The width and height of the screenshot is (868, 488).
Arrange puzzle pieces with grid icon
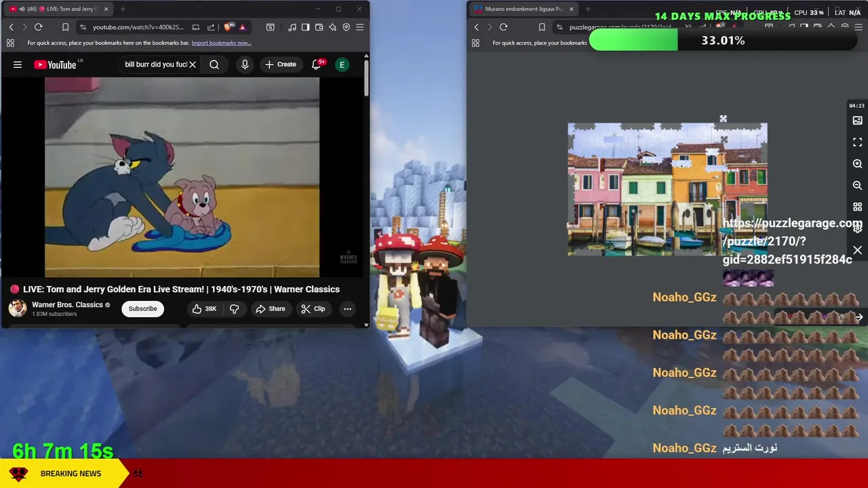coord(857,207)
